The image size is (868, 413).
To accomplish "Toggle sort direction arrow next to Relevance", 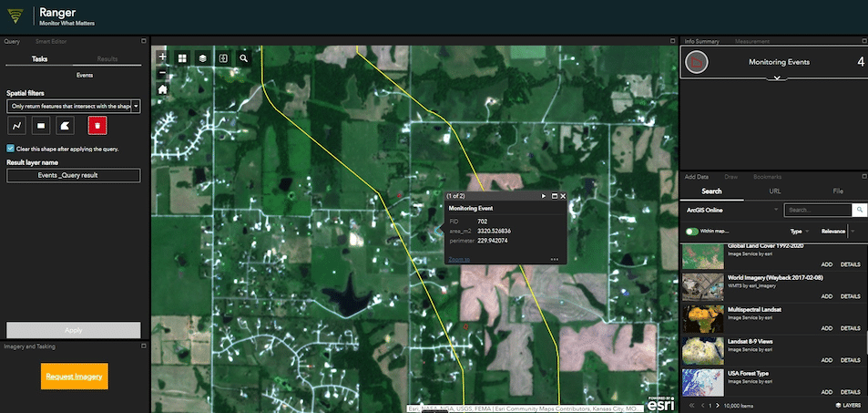I will [x=853, y=232].
